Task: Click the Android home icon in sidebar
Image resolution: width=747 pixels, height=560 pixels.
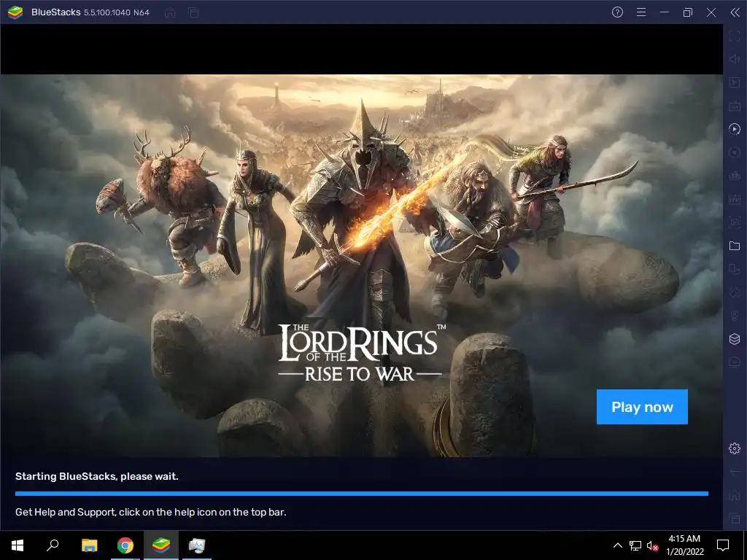Action: [735, 495]
